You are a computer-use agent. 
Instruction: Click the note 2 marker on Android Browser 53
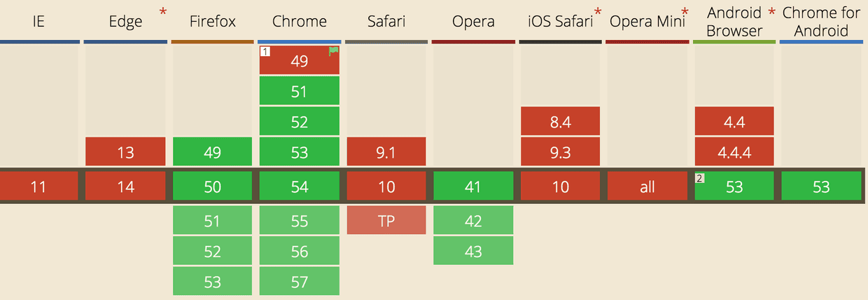[700, 178]
